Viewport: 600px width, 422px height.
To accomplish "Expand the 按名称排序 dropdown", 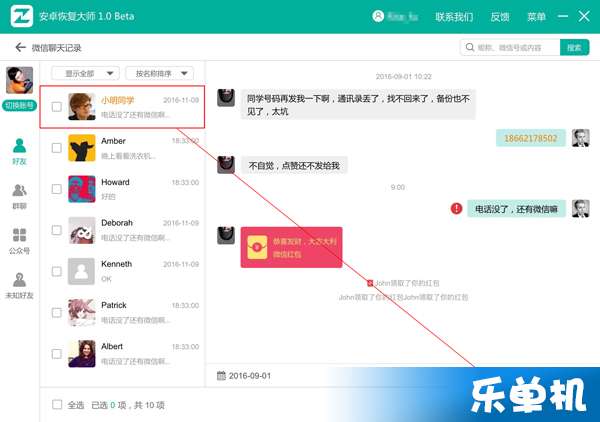I will pyautogui.click(x=160, y=73).
